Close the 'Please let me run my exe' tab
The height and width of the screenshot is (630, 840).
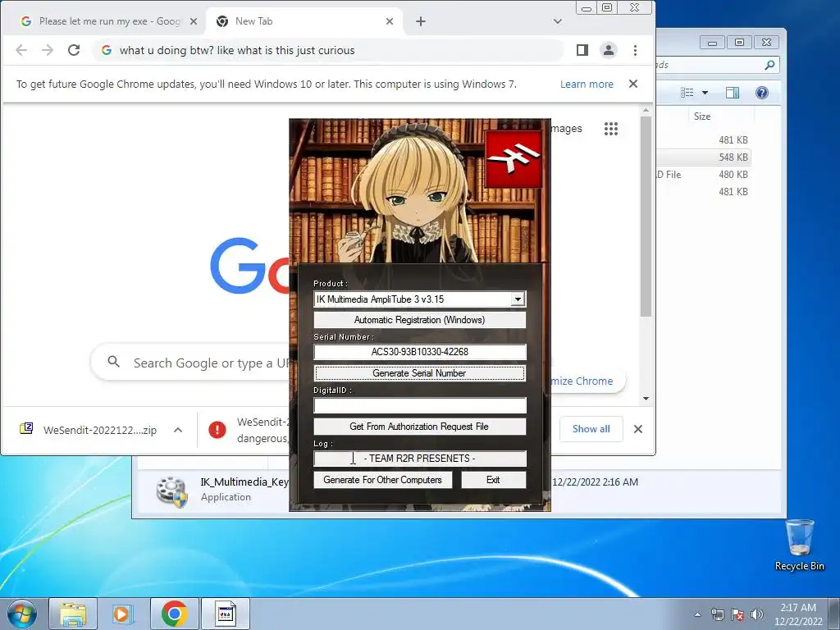[194, 21]
